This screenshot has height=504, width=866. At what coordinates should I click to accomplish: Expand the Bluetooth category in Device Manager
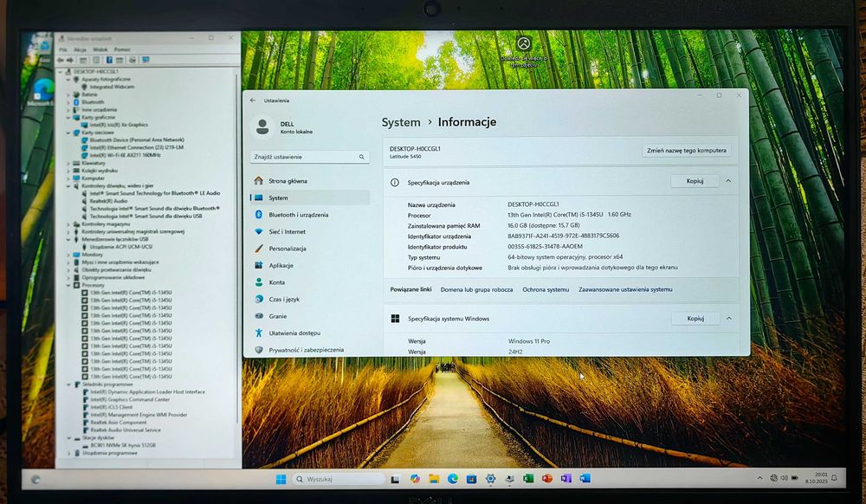(x=68, y=102)
